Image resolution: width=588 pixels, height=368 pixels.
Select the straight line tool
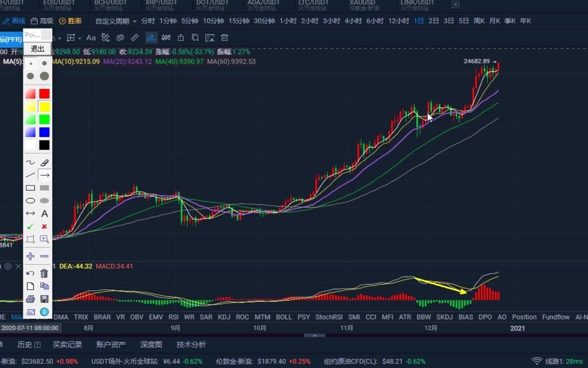tap(31, 175)
